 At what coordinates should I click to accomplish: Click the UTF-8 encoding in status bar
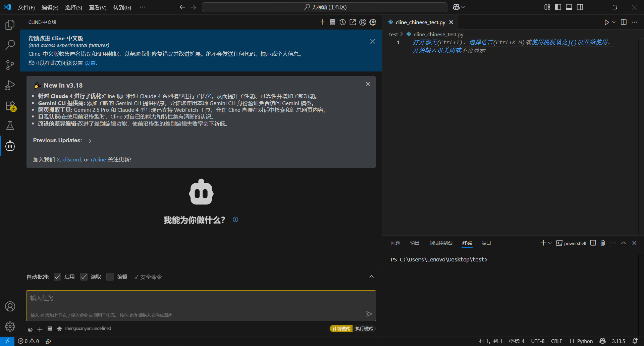(538, 341)
